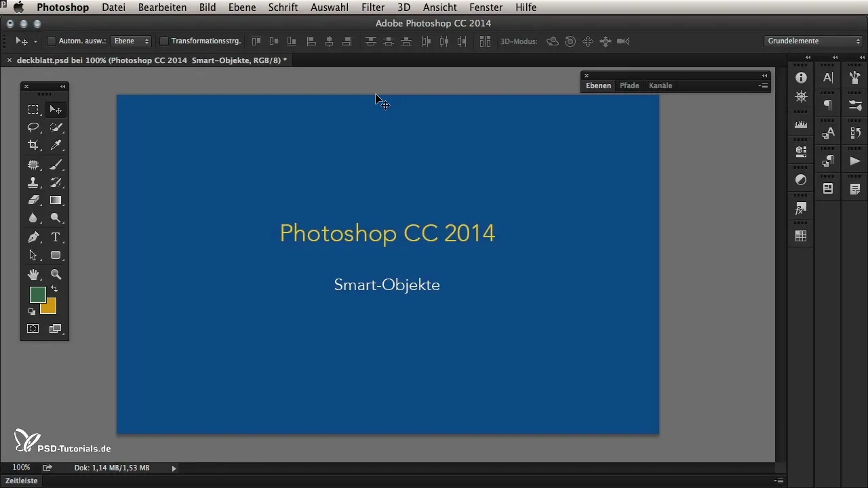The width and height of the screenshot is (868, 488).
Task: Select the Crop tool
Action: click(33, 145)
